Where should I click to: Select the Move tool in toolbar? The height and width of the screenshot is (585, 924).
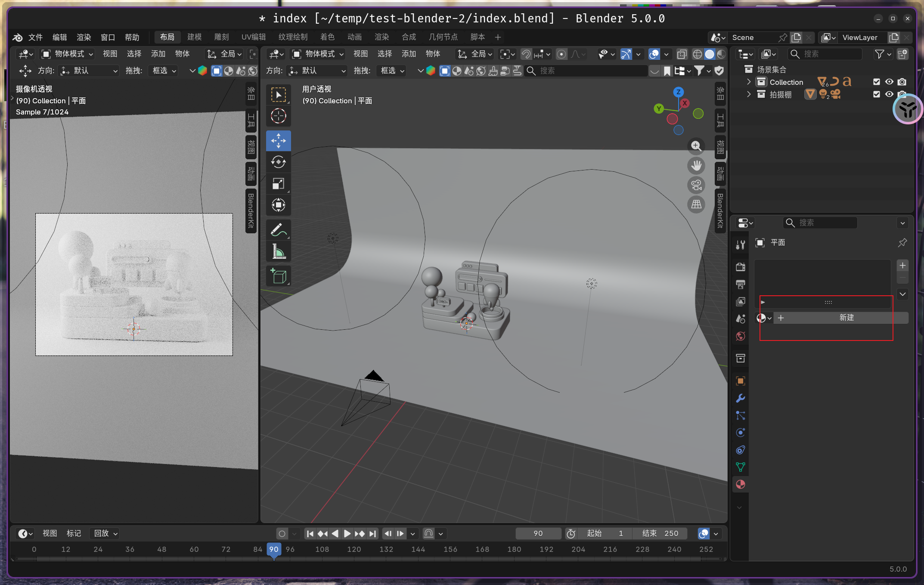pos(278,140)
